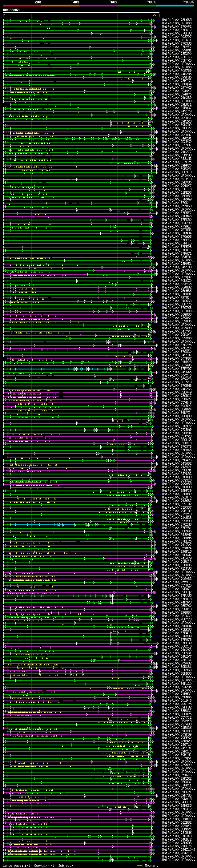Select hit label UniRef100_Q0WQG4
Image resolution: width=197 pixels, height=868 pixels.
(x=177, y=84)
